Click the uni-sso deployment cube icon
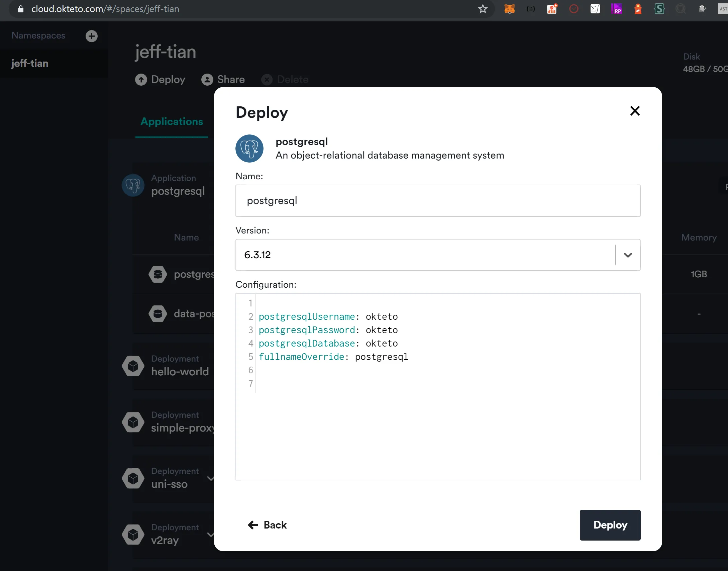728x571 pixels. tap(133, 478)
